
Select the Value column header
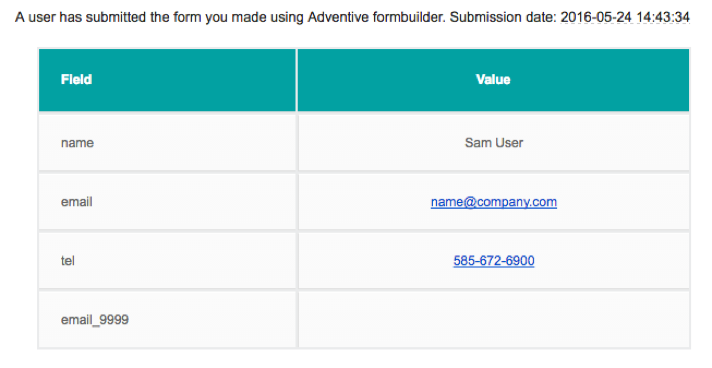click(x=494, y=80)
